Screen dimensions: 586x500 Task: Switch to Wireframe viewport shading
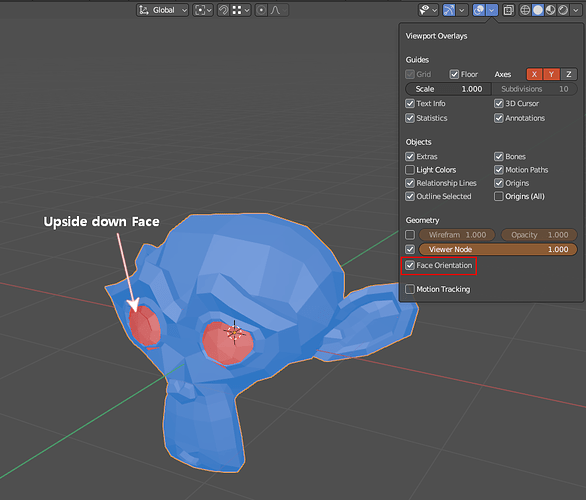click(525, 10)
